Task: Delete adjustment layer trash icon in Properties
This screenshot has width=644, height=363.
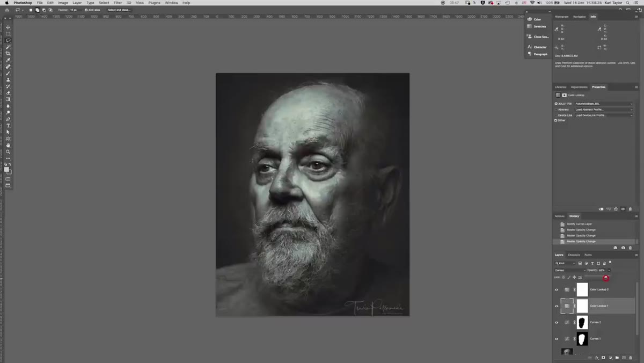Action: (x=630, y=209)
